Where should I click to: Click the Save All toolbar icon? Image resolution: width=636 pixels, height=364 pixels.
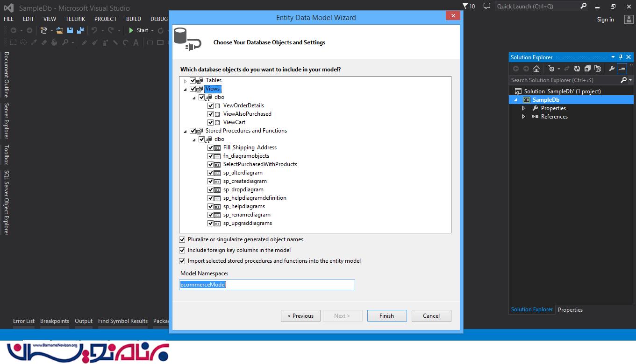click(80, 30)
